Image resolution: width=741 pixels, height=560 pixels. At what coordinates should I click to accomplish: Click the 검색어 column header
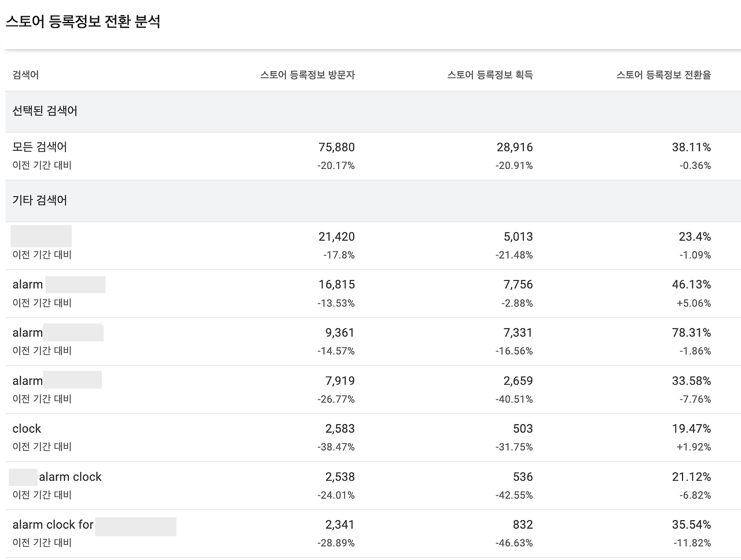point(25,75)
